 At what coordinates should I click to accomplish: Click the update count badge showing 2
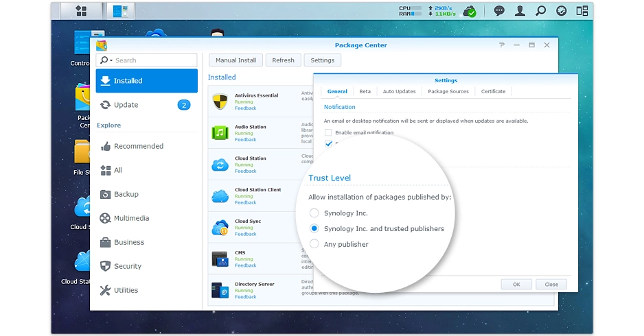tap(184, 105)
